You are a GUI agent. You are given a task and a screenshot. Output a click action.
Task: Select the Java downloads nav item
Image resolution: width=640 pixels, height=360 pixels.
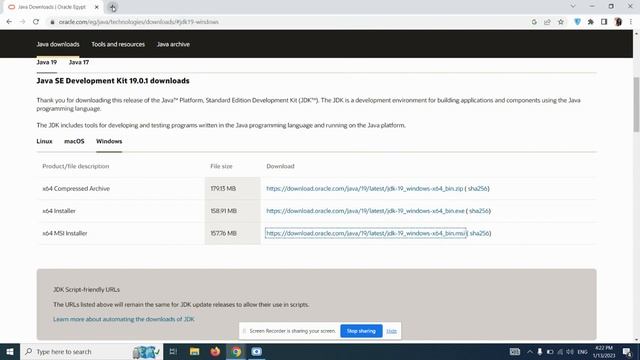[58, 44]
